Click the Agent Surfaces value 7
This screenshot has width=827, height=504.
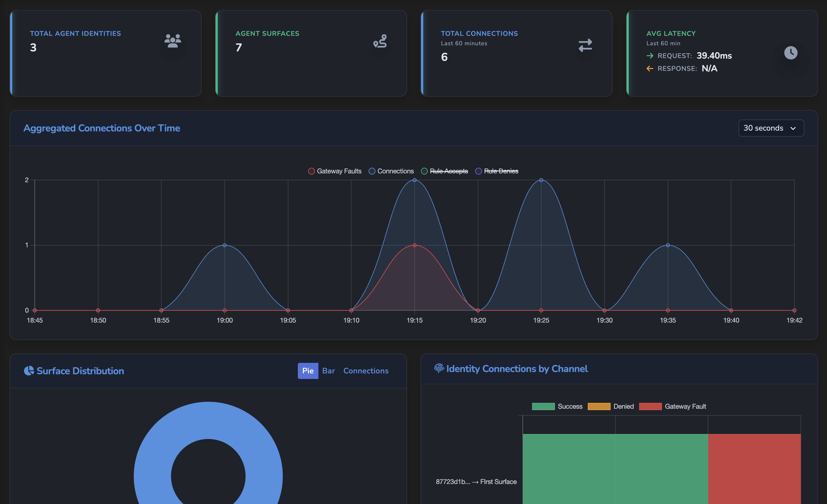239,48
